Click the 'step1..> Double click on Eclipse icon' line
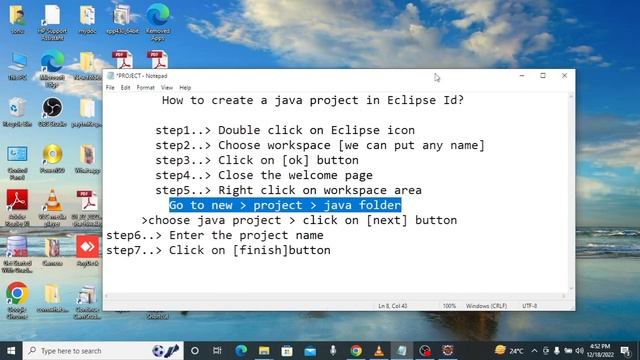This screenshot has height=360, width=640. (285, 130)
